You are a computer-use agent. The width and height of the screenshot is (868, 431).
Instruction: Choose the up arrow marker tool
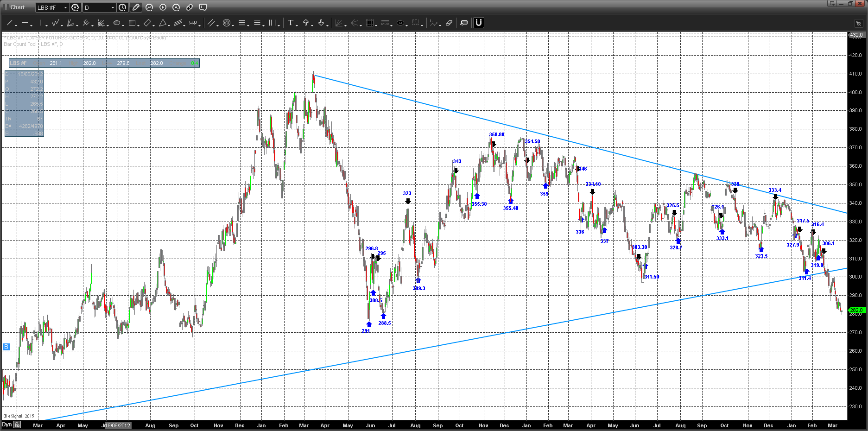click(305, 23)
